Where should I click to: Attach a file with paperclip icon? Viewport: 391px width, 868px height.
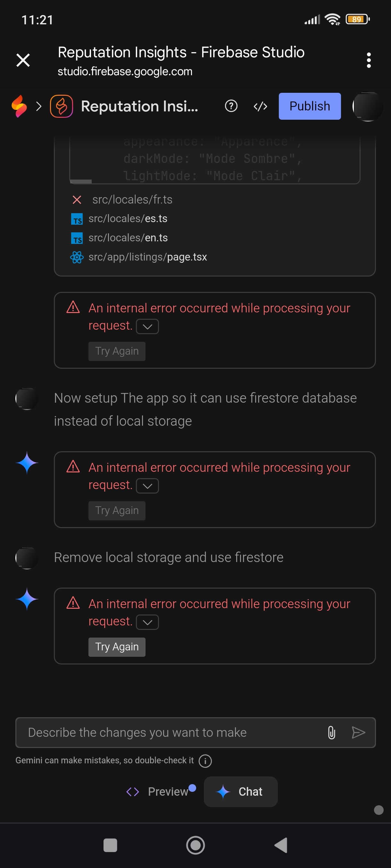[331, 732]
